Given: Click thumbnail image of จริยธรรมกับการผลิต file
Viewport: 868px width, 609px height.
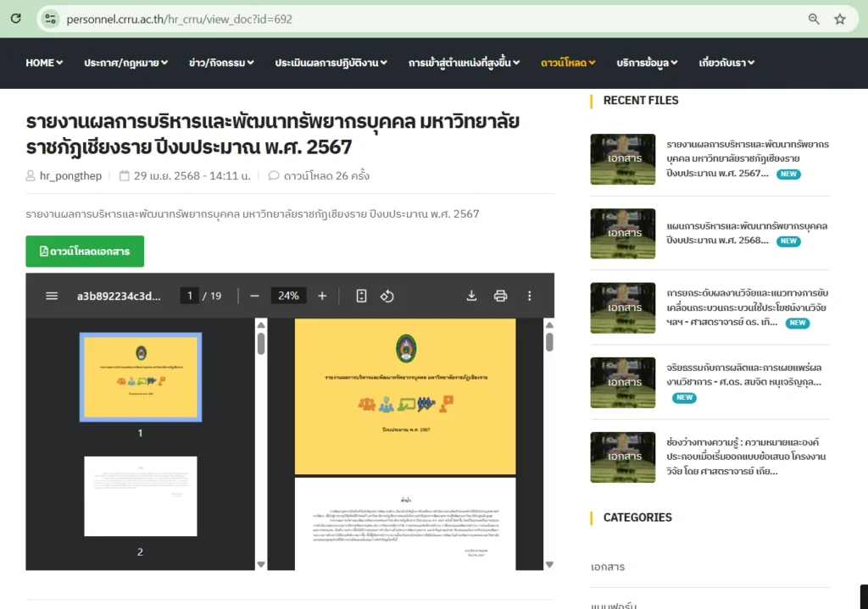Looking at the screenshot, I should tap(623, 383).
